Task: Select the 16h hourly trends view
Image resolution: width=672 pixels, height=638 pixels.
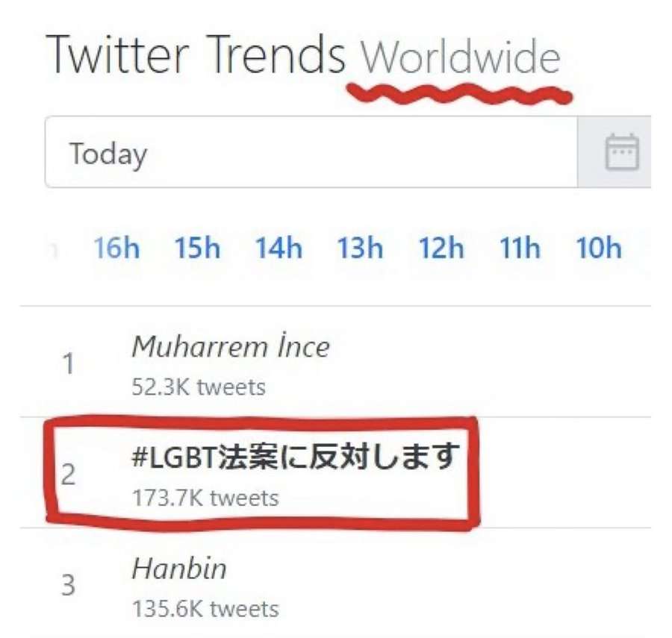Action: click(116, 248)
